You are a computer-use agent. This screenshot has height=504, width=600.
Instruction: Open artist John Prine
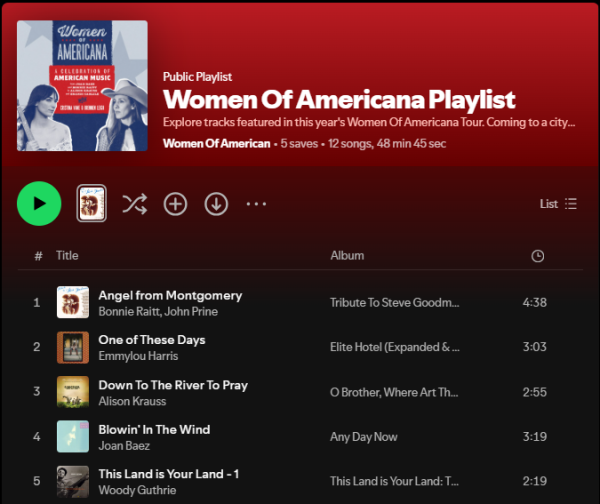click(191, 312)
